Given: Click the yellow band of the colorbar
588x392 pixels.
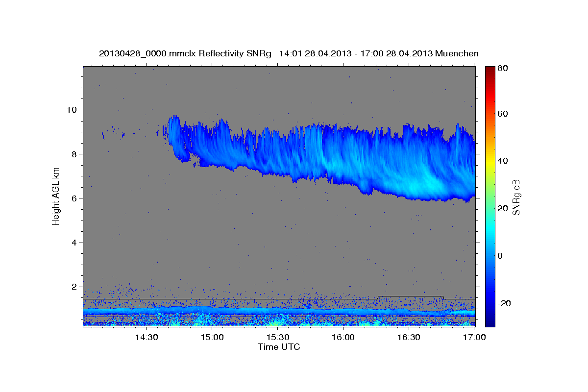Looking at the screenshot, I should click(490, 162).
